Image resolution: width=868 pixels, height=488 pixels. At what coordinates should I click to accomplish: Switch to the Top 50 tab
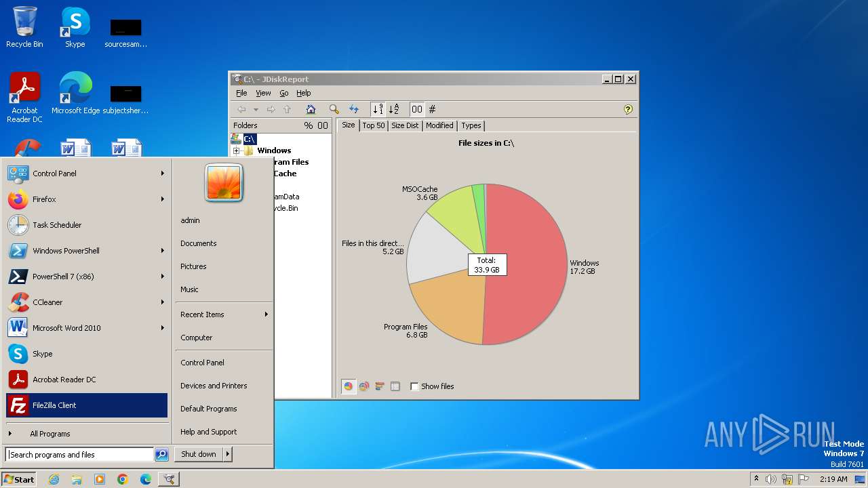tap(373, 125)
